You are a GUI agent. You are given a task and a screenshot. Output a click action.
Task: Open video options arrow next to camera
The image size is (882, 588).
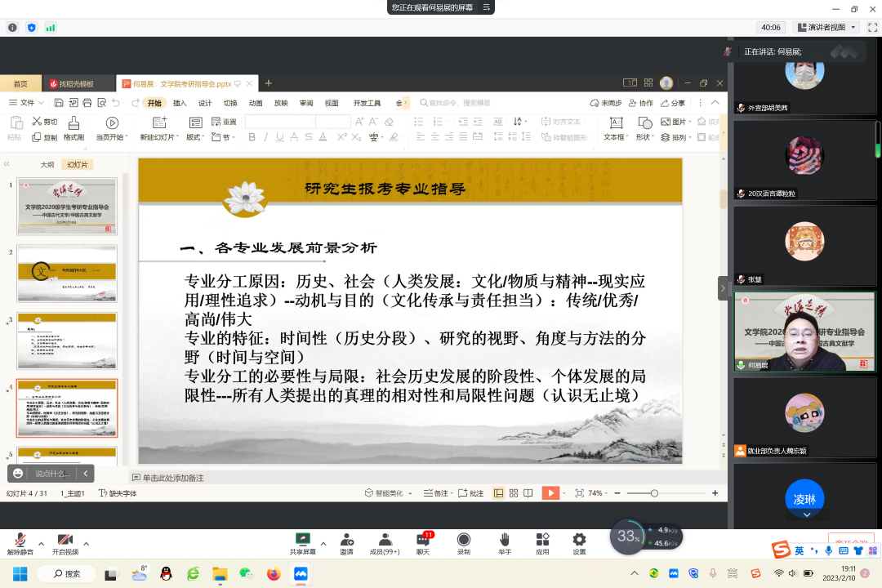[86, 544]
